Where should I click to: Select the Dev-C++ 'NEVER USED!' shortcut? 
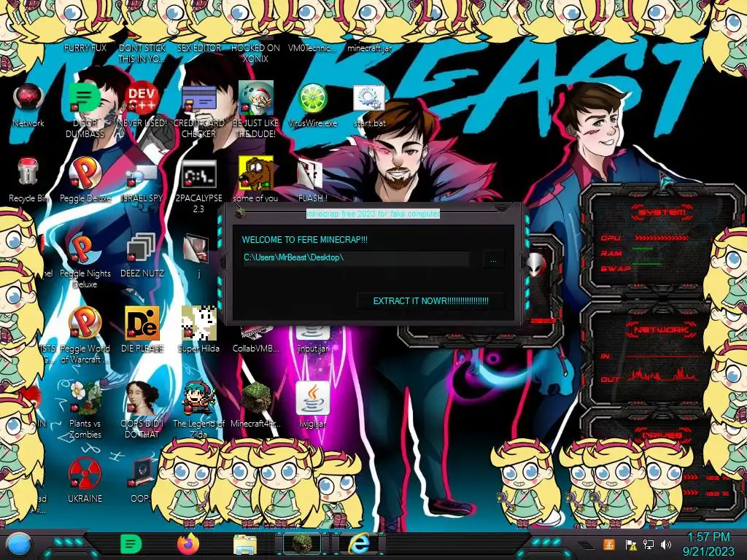click(x=142, y=98)
